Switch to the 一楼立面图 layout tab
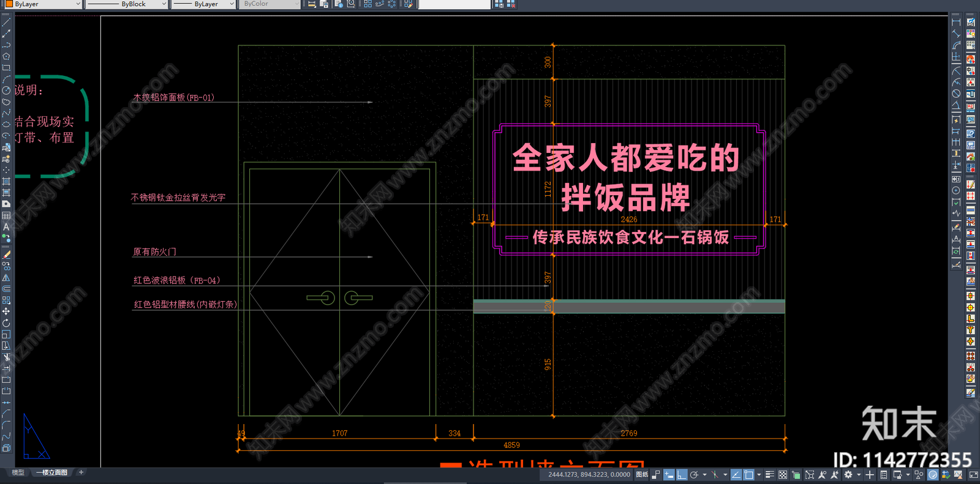Image resolution: width=980 pixels, height=484 pixels. (x=51, y=472)
